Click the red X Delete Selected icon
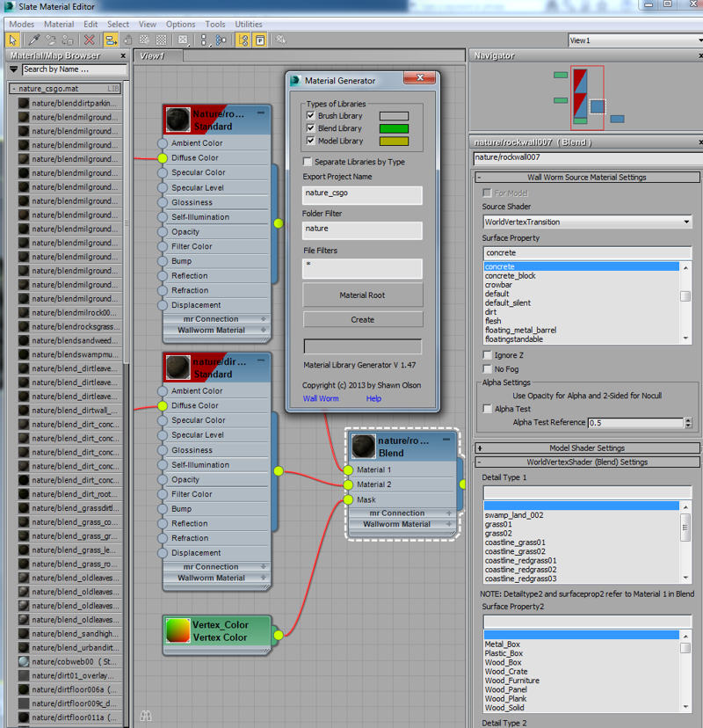 pos(89,40)
